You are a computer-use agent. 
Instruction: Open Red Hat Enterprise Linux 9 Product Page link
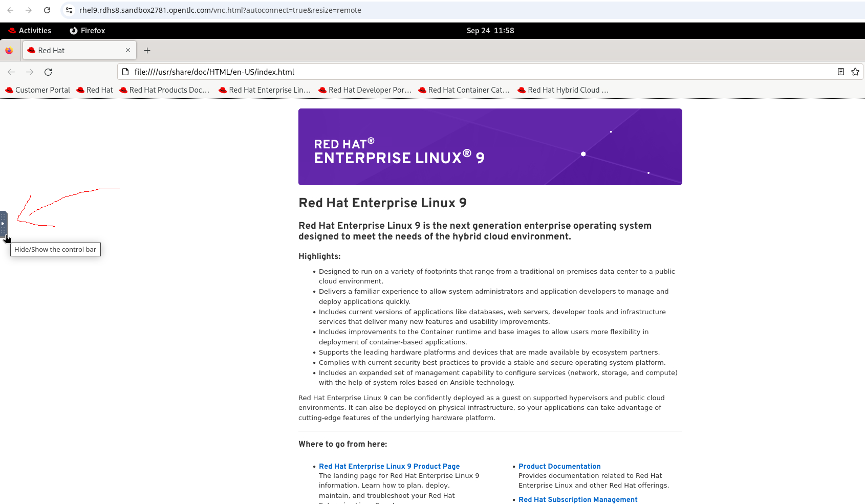[x=389, y=466]
